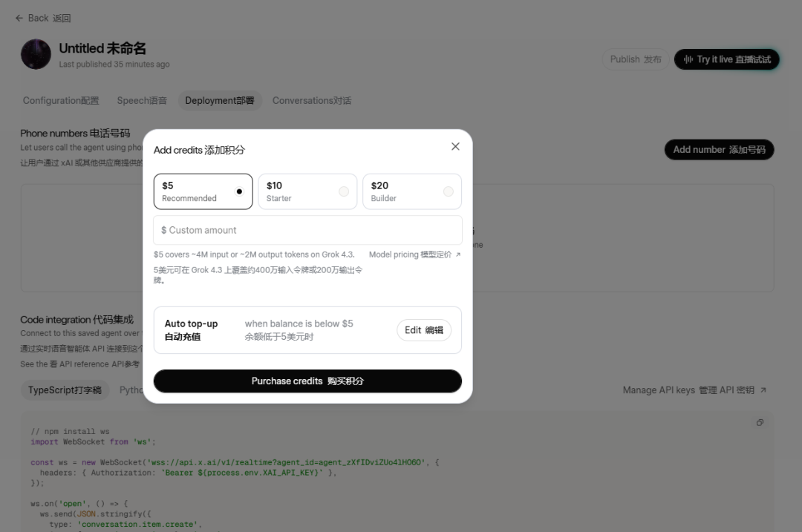Screen dimensions: 802x532
Task: Select the $5 Recommended credit option
Action: [203, 191]
